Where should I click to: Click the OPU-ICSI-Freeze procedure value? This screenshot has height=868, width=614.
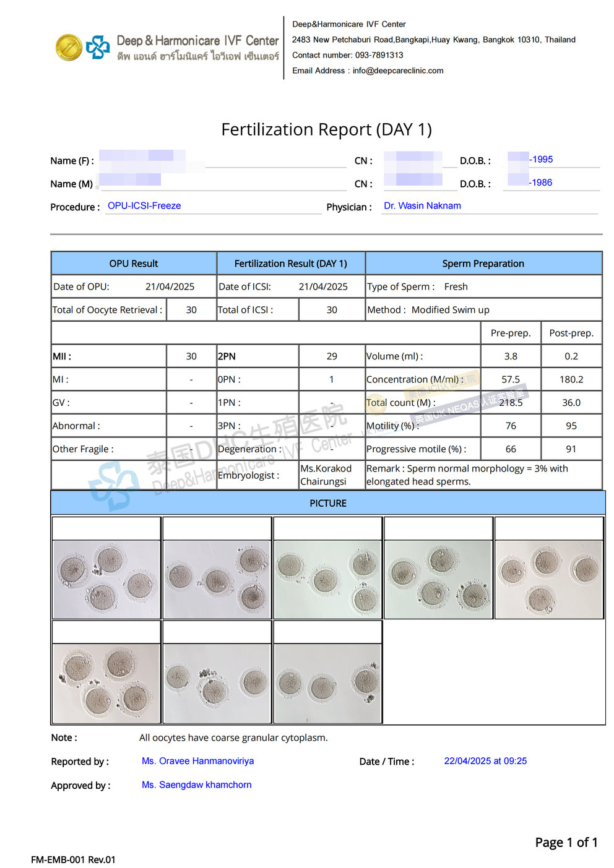tap(144, 206)
